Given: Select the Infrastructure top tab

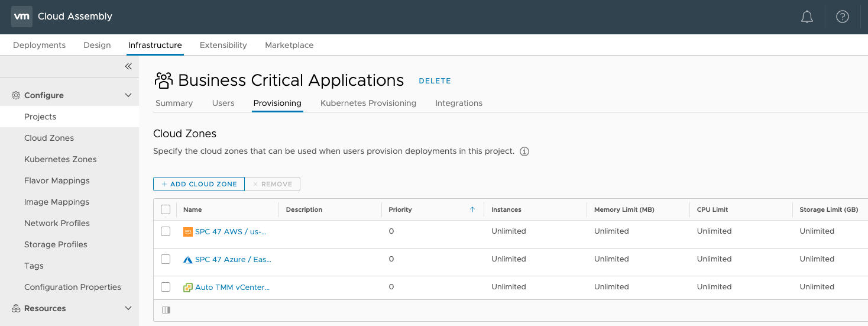Looking at the screenshot, I should point(155,45).
